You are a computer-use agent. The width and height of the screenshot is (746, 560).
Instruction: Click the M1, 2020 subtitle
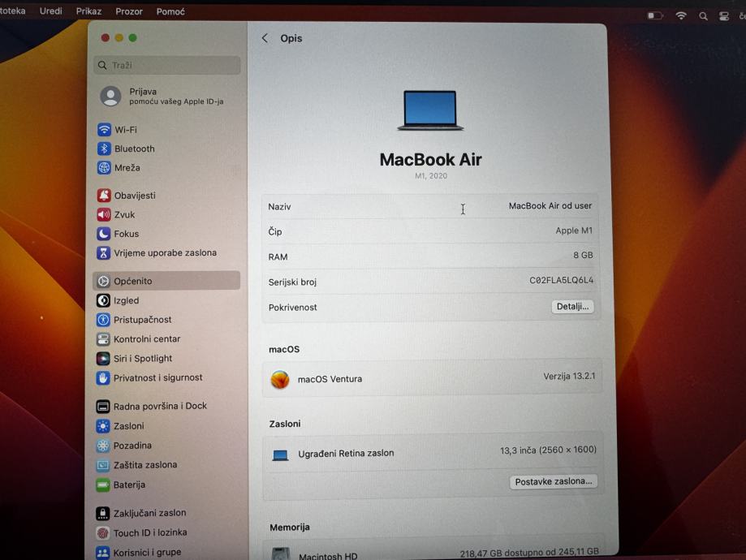431,175
